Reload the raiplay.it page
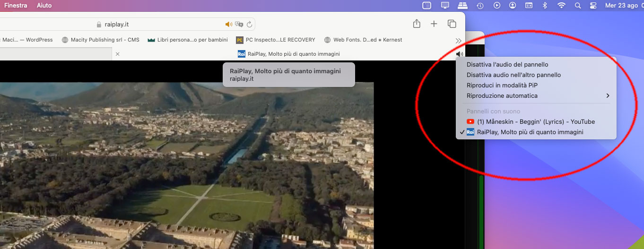Viewport: 644px width, 249px height. coord(249,24)
